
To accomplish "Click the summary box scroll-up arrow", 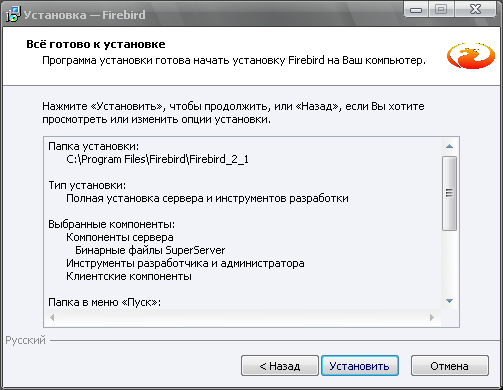I will pos(449,146).
